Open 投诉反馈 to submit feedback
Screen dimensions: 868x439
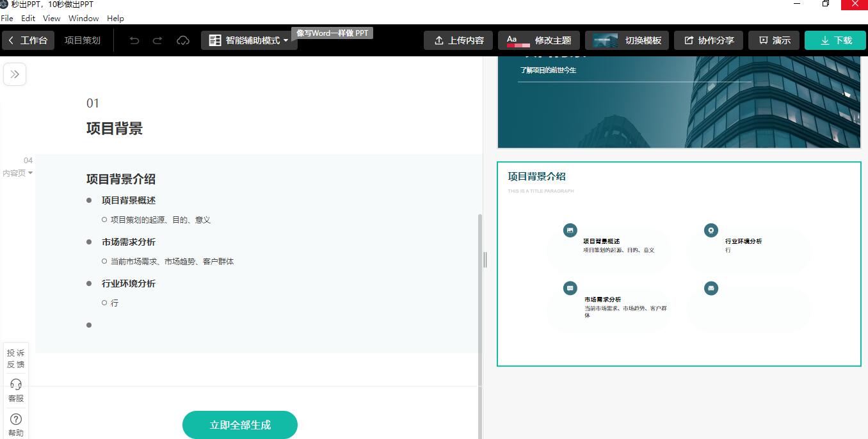point(15,358)
